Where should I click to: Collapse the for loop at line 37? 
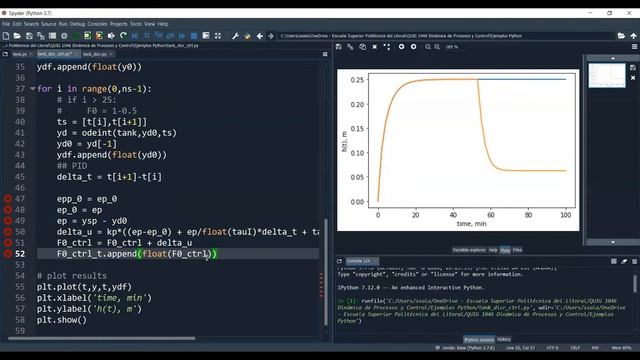click(33, 89)
